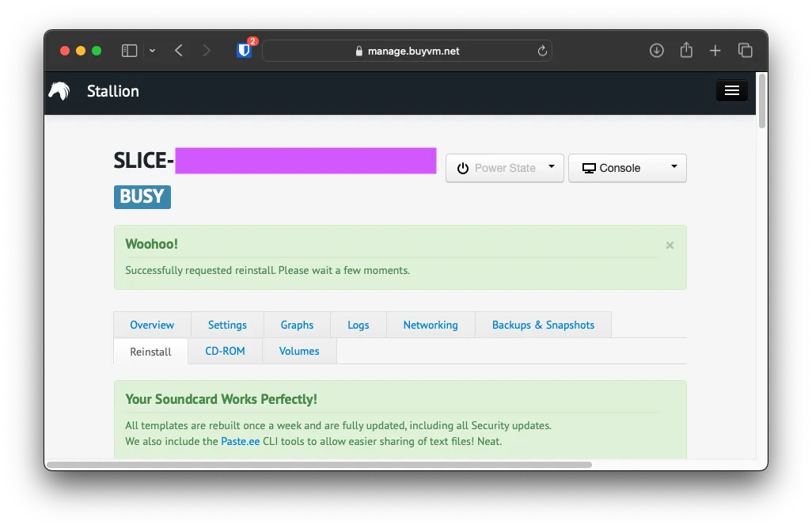Go back using the back arrow
This screenshot has height=529, width=812.
[179, 51]
